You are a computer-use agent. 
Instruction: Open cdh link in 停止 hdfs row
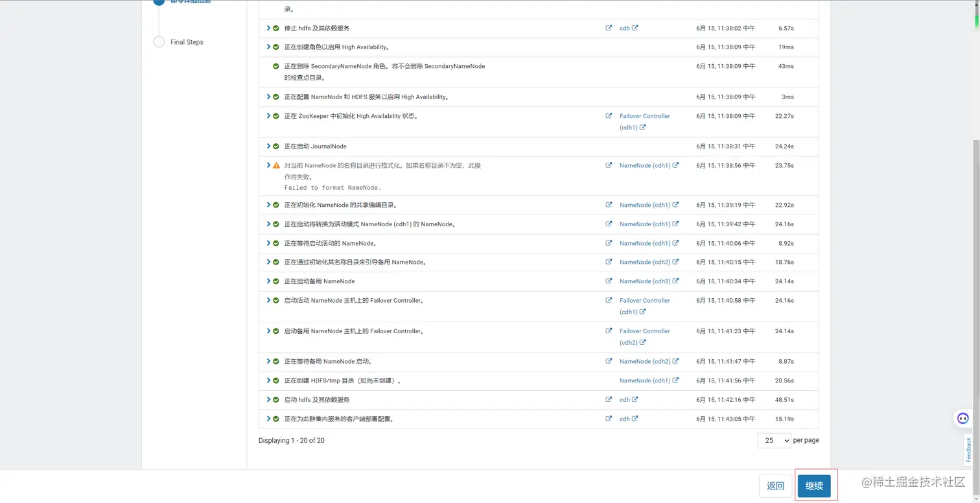tap(629, 28)
